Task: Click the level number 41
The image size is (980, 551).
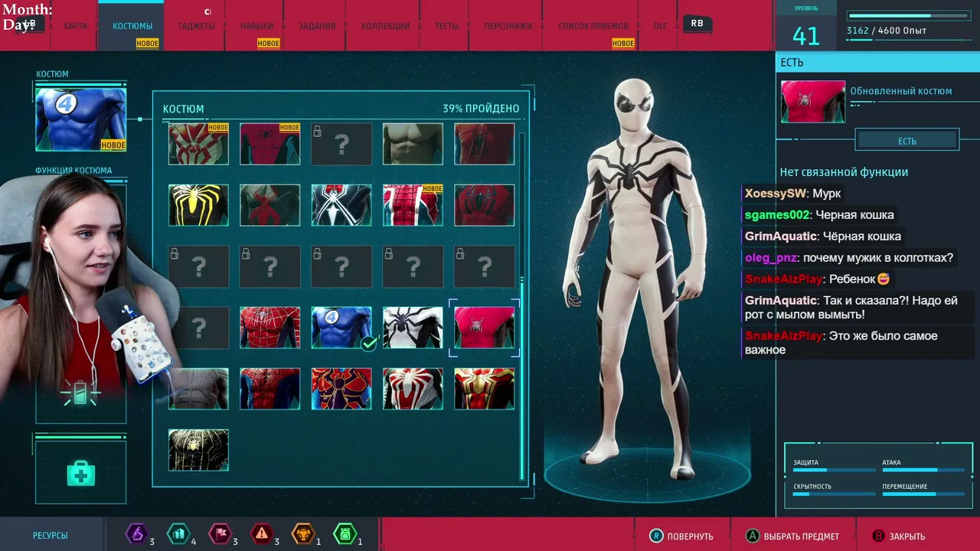Action: 805,35
